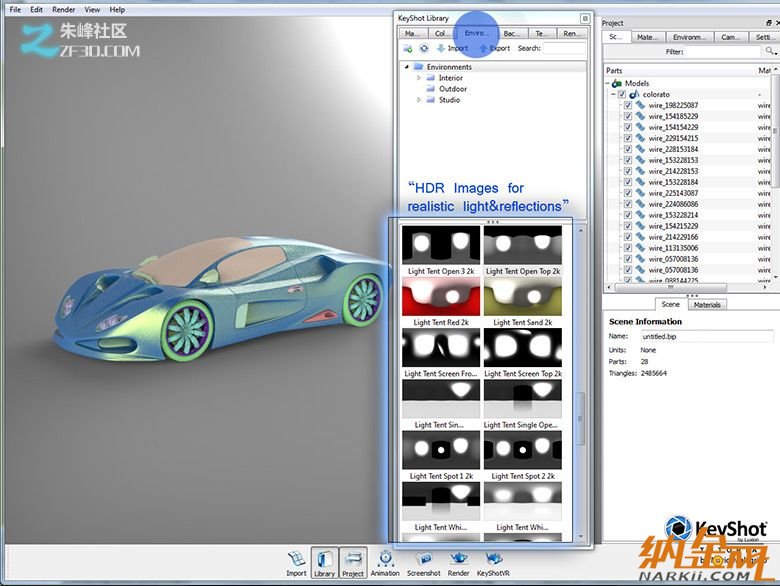Click the Export button in the Library
Image resolution: width=780 pixels, height=586 pixels.
click(494, 48)
